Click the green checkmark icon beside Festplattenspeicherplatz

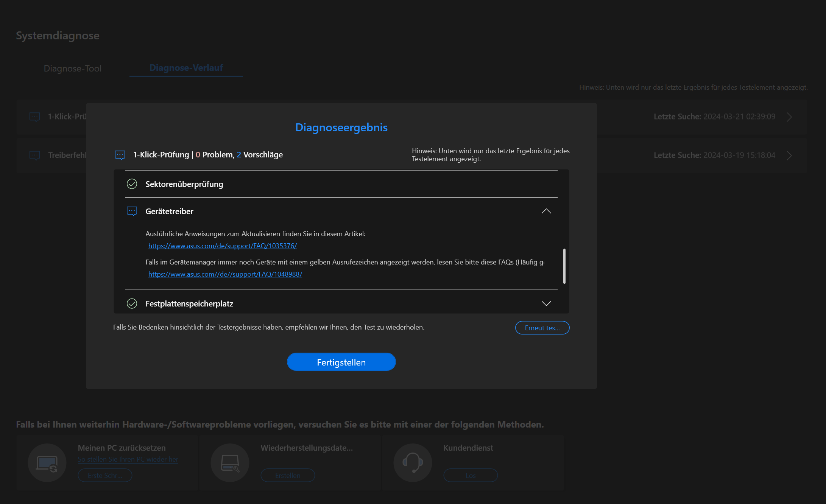pyautogui.click(x=132, y=303)
